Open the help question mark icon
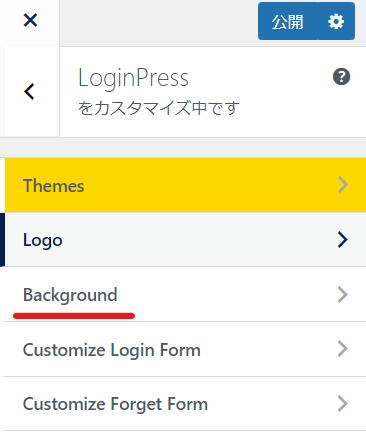This screenshot has width=366, height=435. [341, 77]
